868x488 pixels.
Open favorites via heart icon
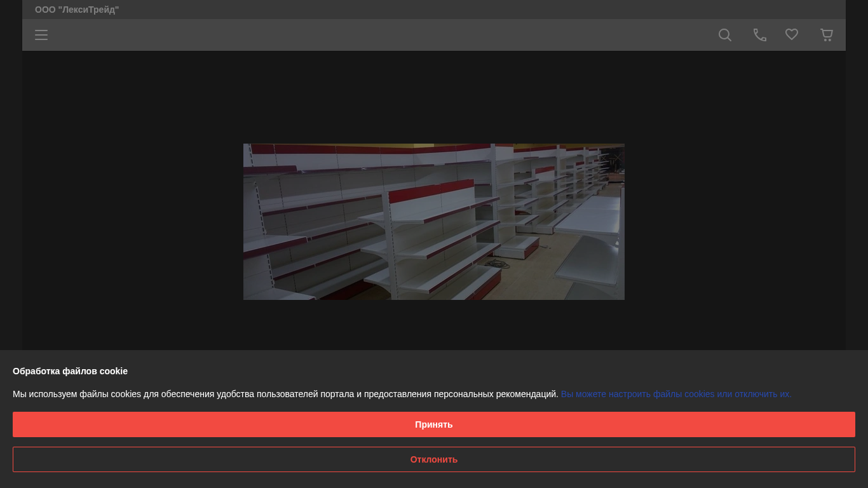[x=792, y=35]
